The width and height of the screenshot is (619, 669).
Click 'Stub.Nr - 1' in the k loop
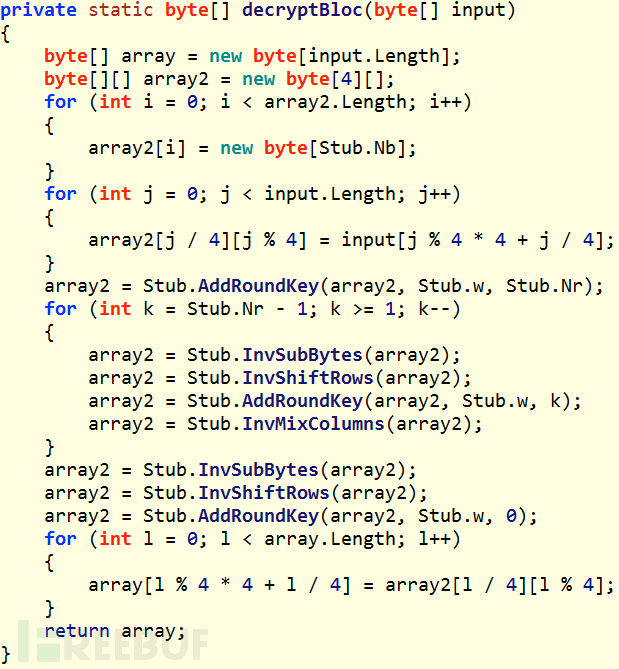[247, 309]
